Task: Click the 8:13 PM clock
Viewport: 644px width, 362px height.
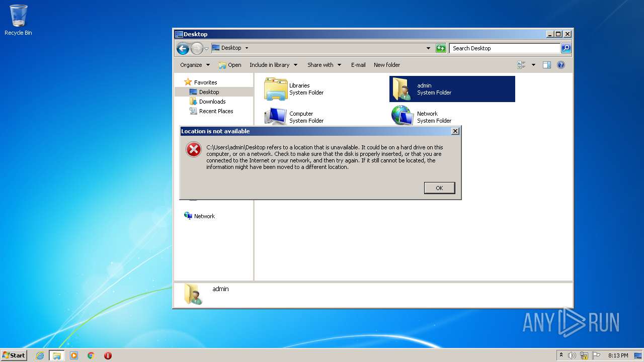Action: [x=618, y=355]
